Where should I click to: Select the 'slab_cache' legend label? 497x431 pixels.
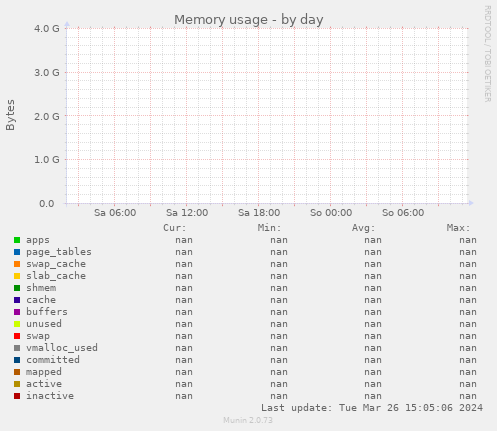[x=56, y=276]
